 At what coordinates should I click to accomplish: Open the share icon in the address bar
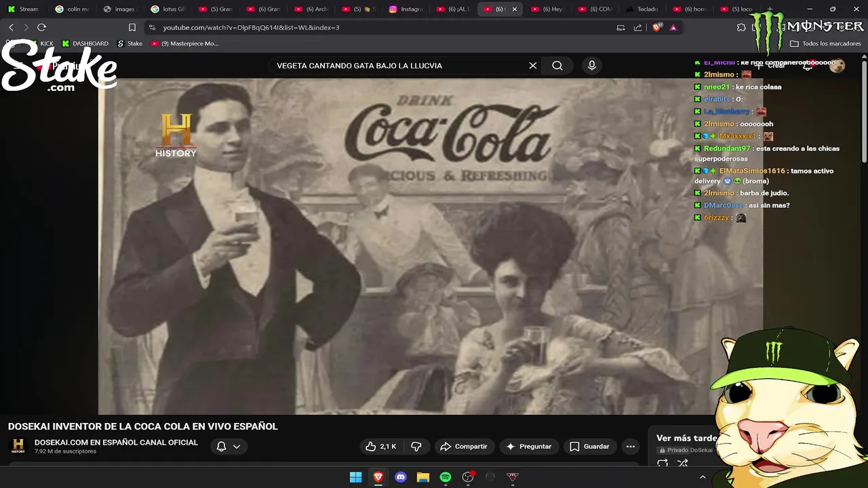click(637, 28)
